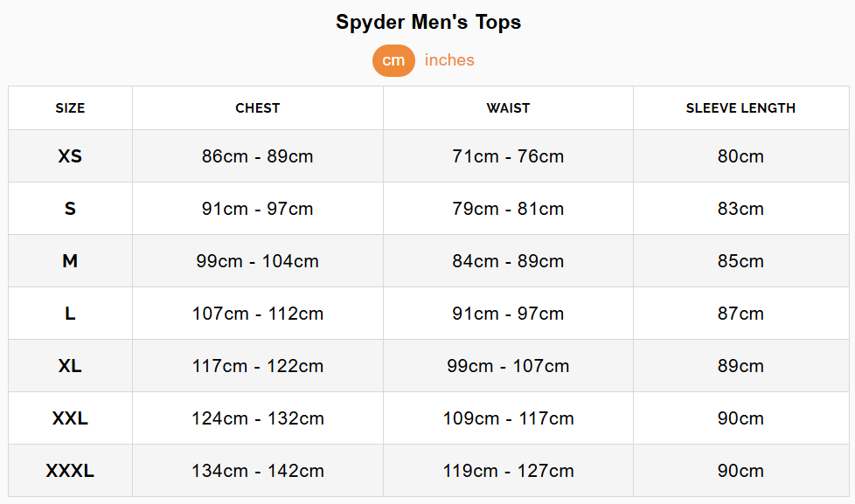Image resolution: width=855 pixels, height=504 pixels.
Task: Click the 134cm - 142cm chest cell
Action: pyautogui.click(x=257, y=471)
